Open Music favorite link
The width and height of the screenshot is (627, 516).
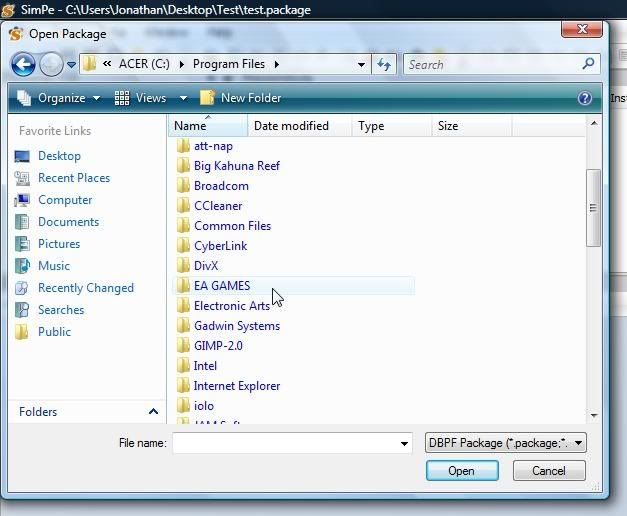pyautogui.click(x=54, y=266)
